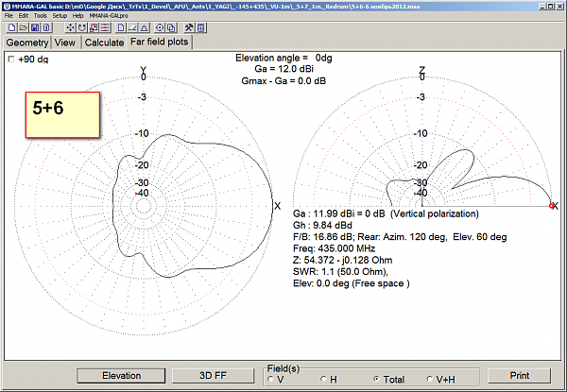Image resolution: width=567 pixels, height=392 pixels.
Task: Open the Setup menu
Action: 60,16
